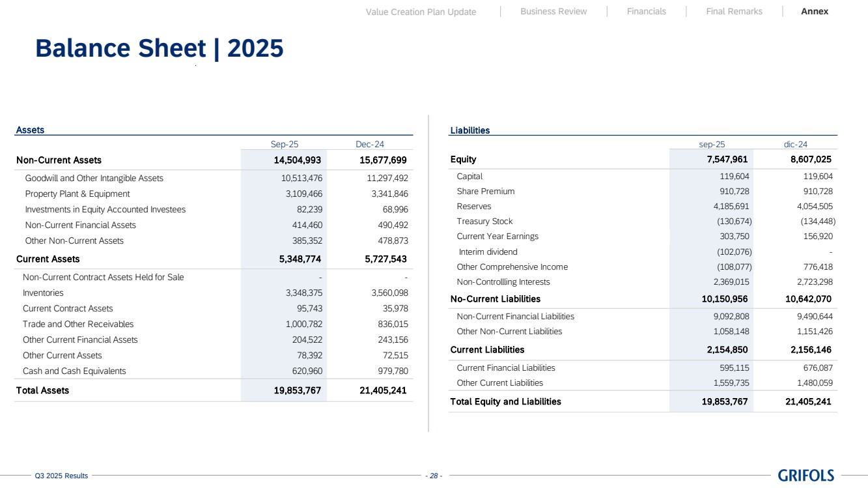Select the Annex section tab
This screenshot has height=488, width=868.
[x=815, y=11]
